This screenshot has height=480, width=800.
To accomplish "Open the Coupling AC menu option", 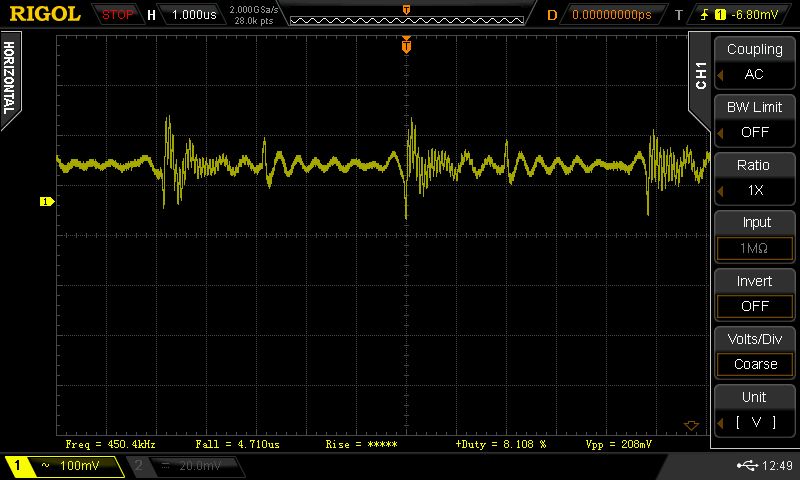I will 754,62.
